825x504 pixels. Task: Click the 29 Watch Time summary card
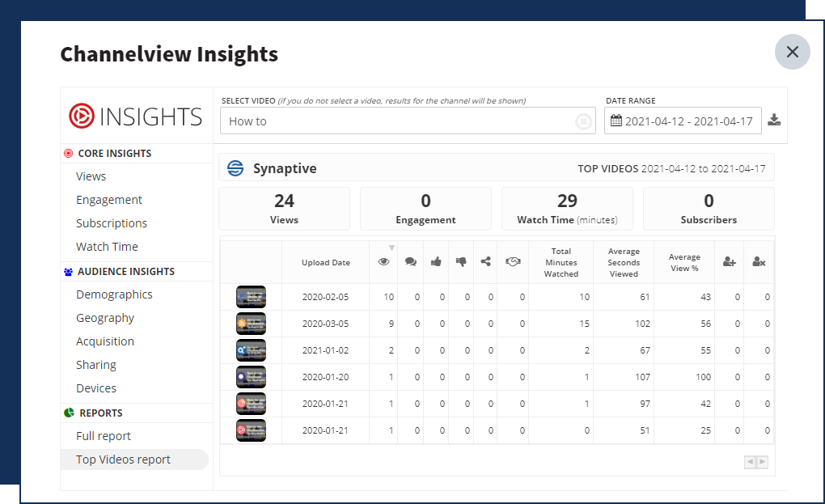click(x=567, y=209)
